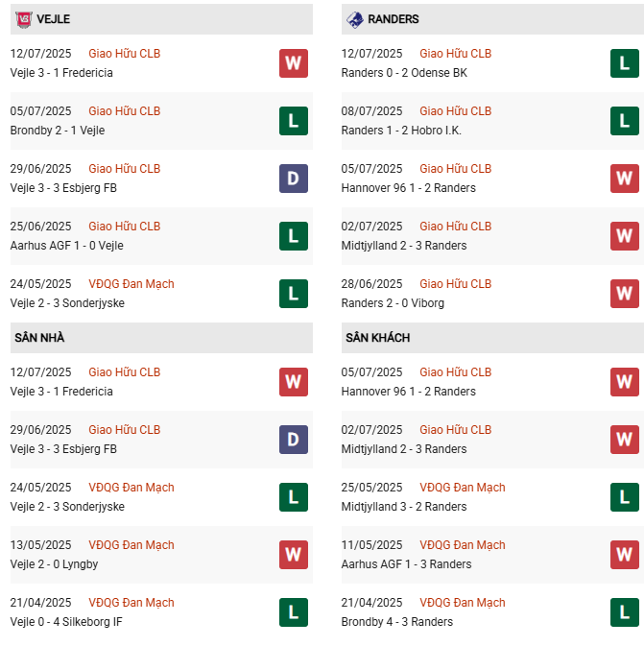644x646 pixels.
Task: Select the SÂN NHÀ section header
Action: pos(161,338)
